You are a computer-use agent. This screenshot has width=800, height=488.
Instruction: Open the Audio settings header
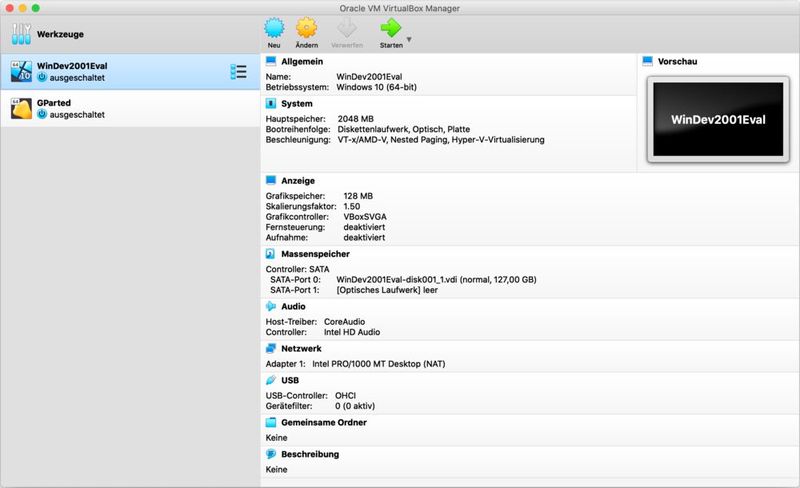click(293, 306)
